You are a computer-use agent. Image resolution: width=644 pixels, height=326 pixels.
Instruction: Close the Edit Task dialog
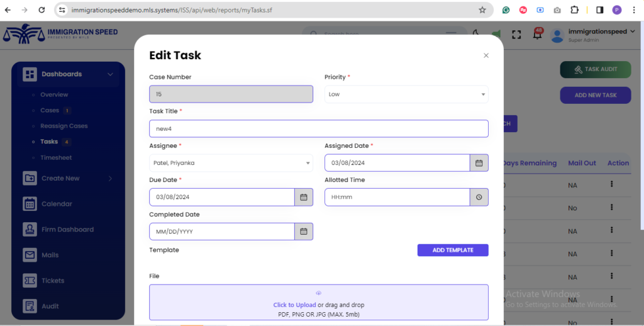point(486,55)
